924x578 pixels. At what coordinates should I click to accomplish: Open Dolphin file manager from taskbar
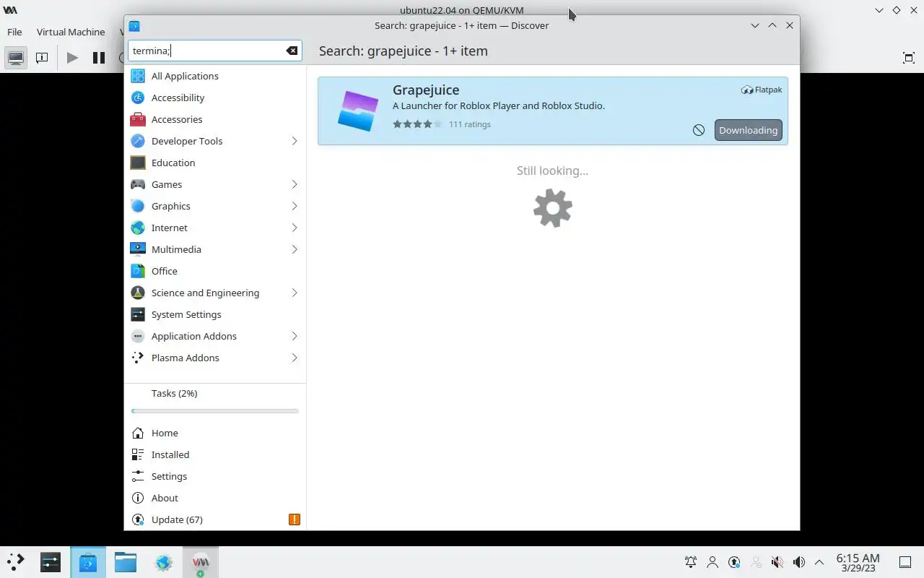(x=126, y=561)
